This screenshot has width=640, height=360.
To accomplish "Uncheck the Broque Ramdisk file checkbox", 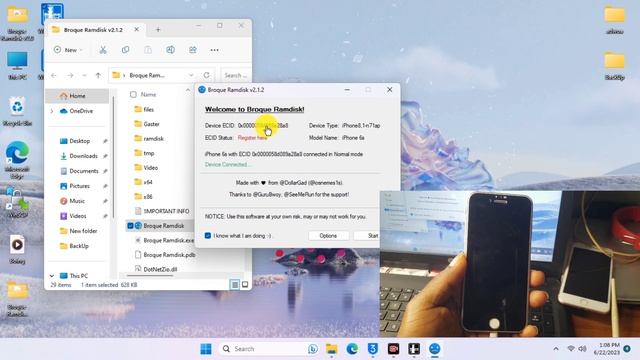I will point(130,226).
